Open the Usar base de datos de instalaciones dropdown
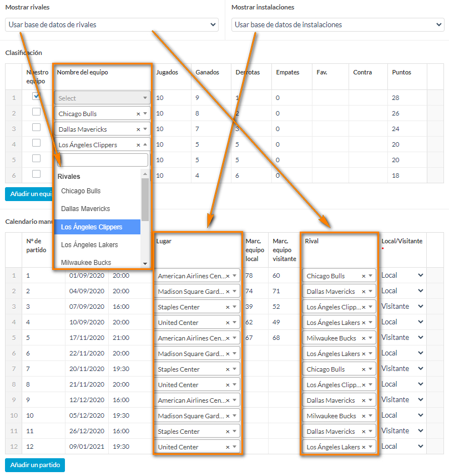 [337, 24]
